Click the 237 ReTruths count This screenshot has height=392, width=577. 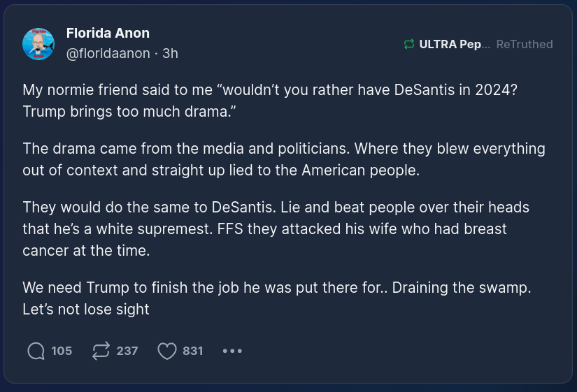pyautogui.click(x=127, y=351)
